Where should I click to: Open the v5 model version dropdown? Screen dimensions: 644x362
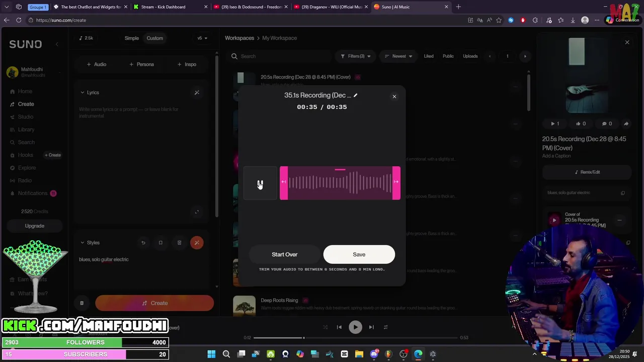(202, 38)
